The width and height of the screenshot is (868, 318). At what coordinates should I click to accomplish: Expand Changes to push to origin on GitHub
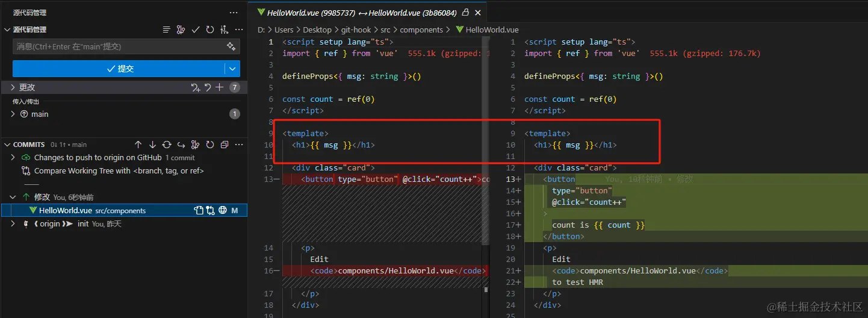tap(13, 158)
